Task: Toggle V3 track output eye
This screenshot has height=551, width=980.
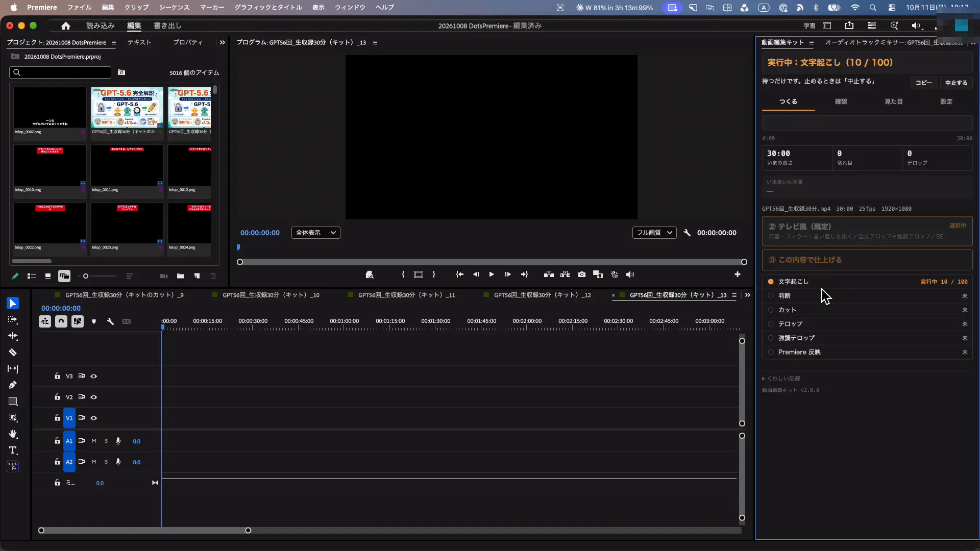Action: [94, 377]
